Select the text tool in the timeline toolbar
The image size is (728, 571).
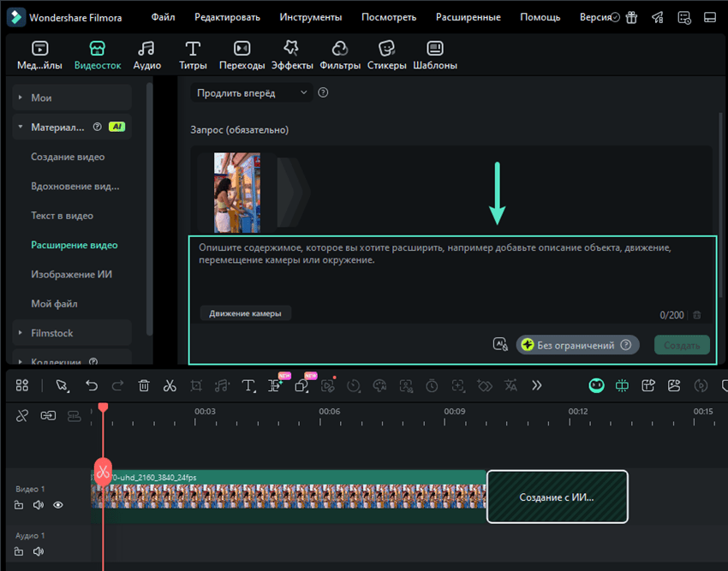tap(248, 386)
